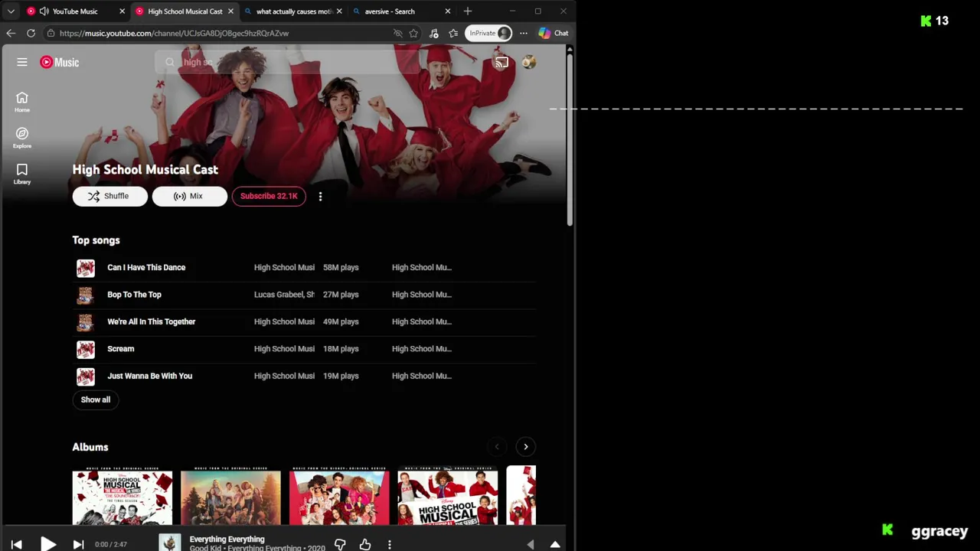Go to Home in sidebar

[x=22, y=101]
